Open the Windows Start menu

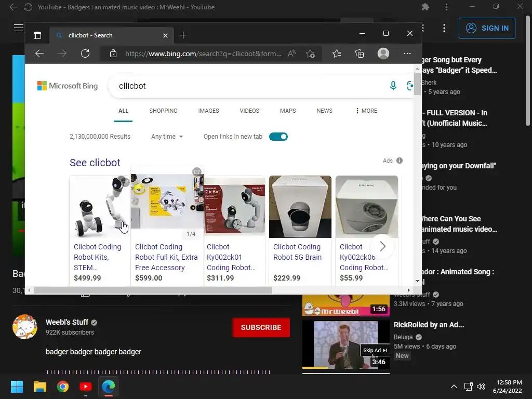[x=17, y=387]
